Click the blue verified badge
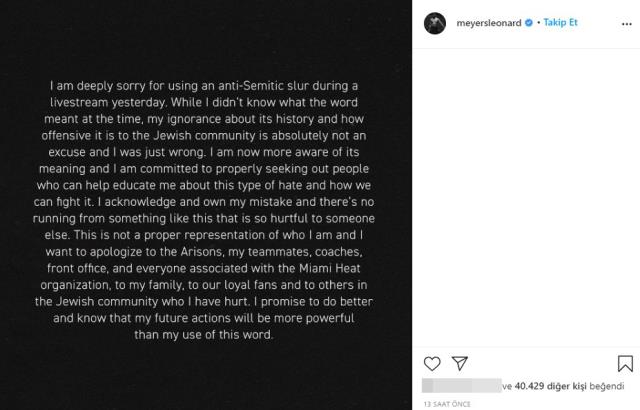The height and width of the screenshot is (410, 640). 526,20
